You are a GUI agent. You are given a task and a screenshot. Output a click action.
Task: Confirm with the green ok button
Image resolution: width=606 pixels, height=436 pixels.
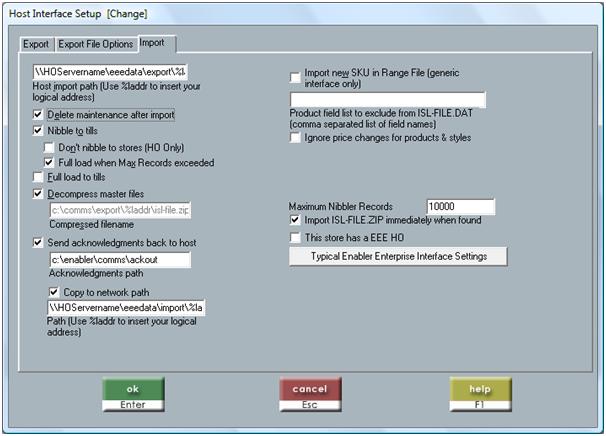click(x=133, y=394)
